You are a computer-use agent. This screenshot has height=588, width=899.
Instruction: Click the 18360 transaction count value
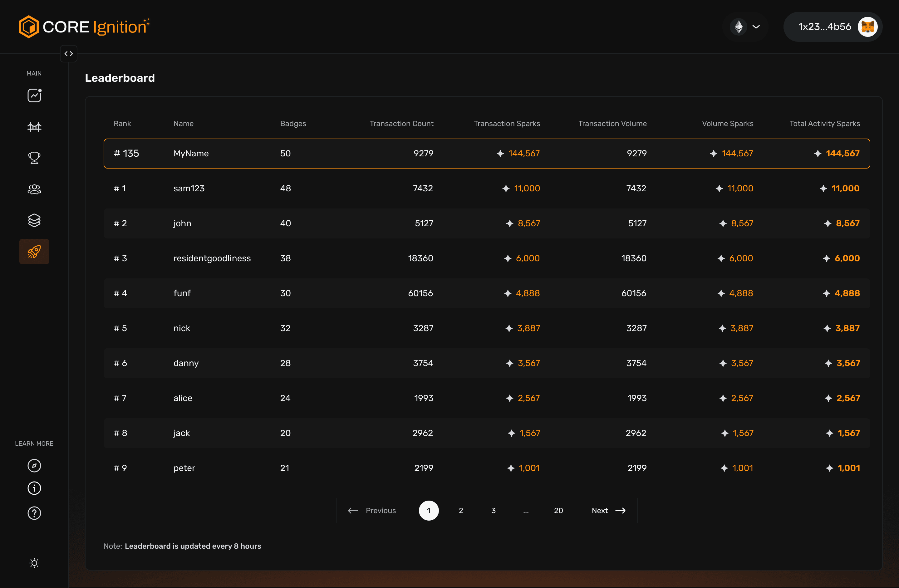tap(420, 258)
